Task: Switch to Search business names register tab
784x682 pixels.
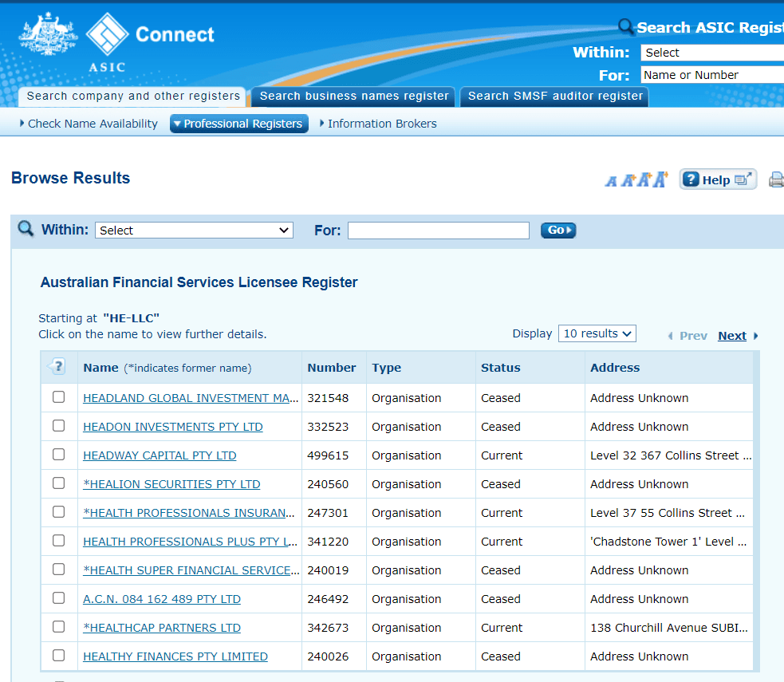Action: tap(353, 96)
